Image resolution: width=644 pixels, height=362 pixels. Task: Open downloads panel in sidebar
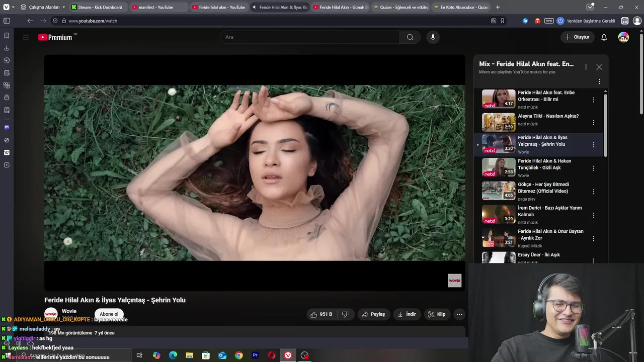coord(7,48)
